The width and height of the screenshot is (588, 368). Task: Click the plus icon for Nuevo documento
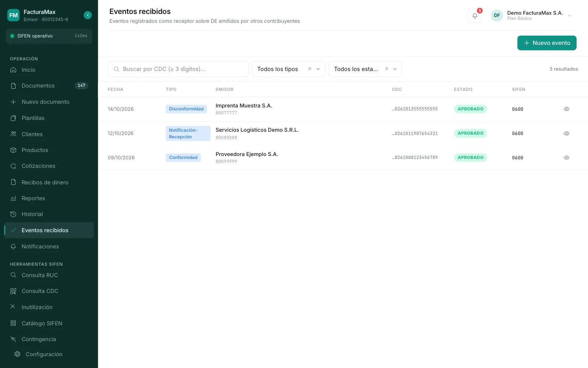point(13,102)
